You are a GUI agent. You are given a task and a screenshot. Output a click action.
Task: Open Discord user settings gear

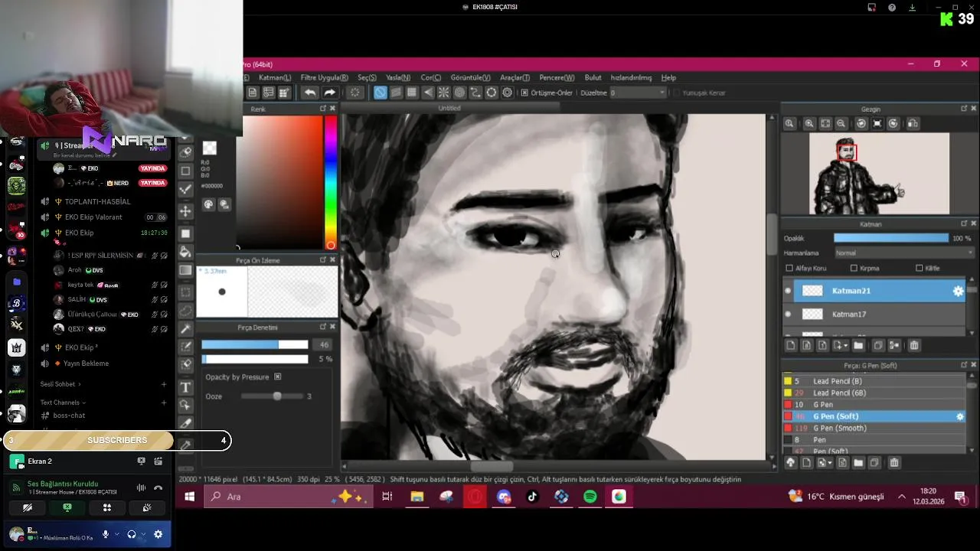point(158,534)
